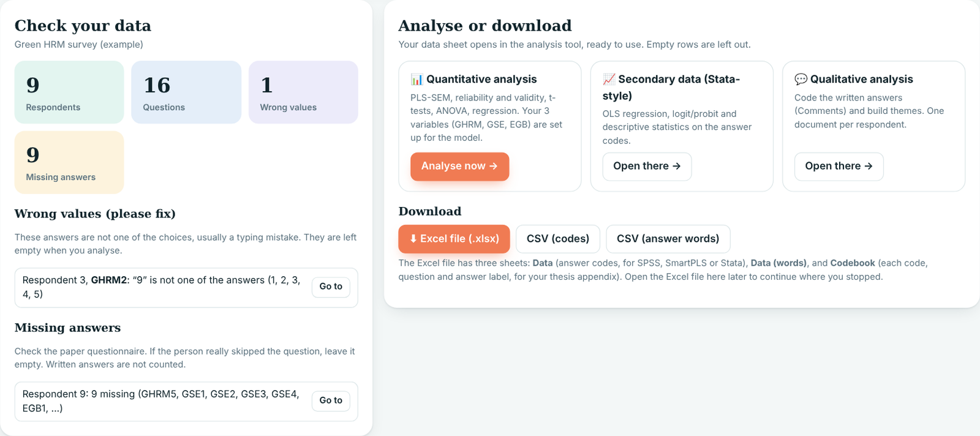
Task: Click the These answers are not one explanation
Action: (186, 244)
